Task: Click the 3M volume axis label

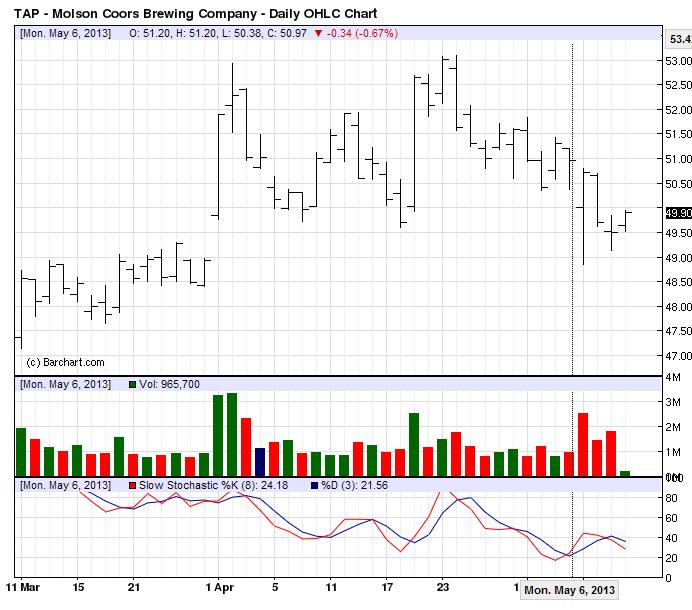Action: 673,402
